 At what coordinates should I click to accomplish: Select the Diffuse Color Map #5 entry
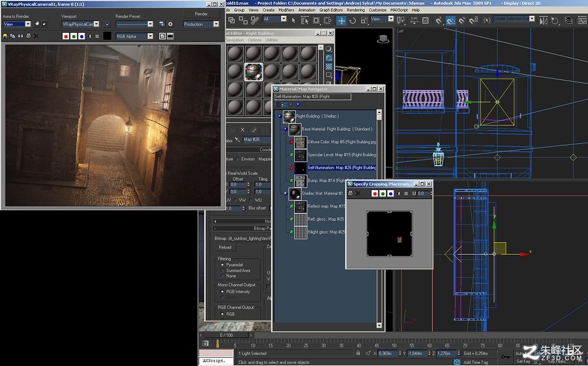click(x=342, y=142)
